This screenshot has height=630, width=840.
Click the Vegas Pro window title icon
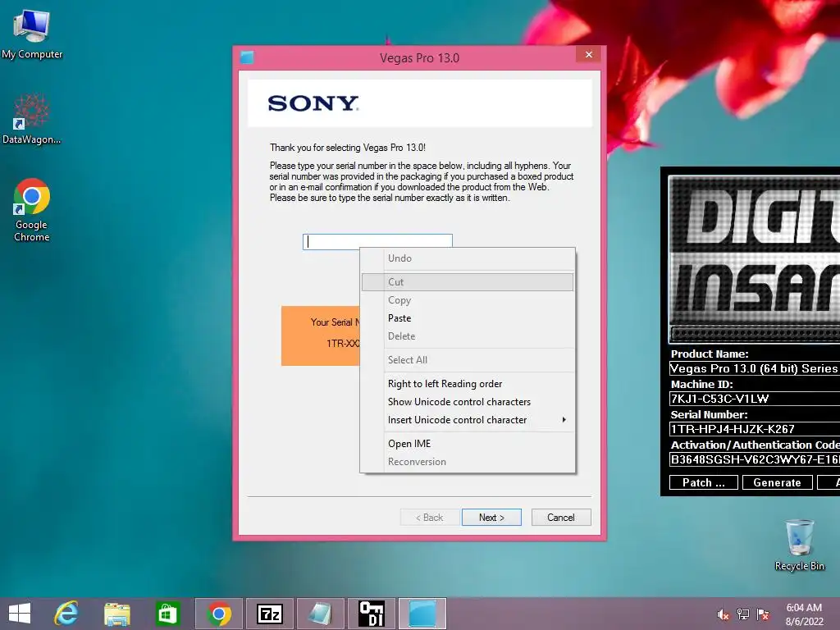pos(247,57)
